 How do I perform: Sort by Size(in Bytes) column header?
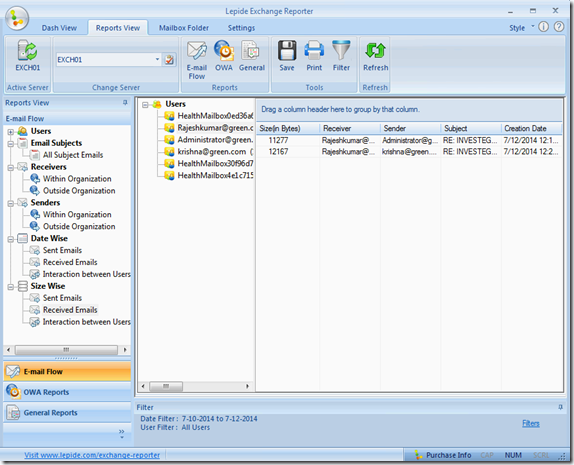point(288,129)
